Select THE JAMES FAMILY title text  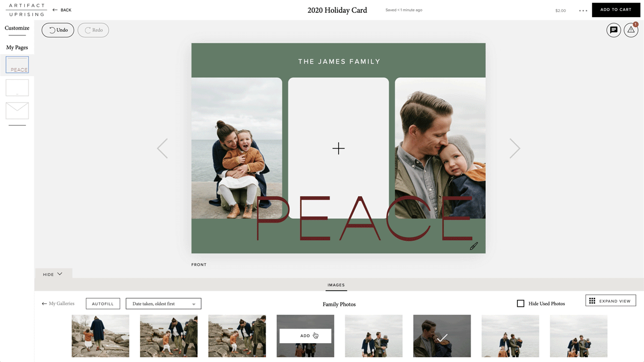[339, 62]
